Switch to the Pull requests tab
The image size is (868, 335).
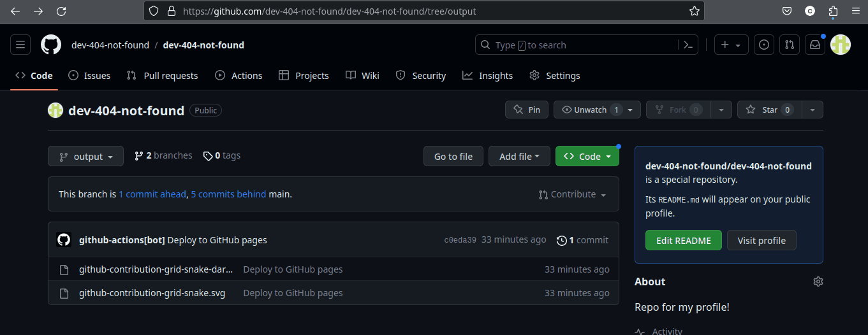click(162, 76)
